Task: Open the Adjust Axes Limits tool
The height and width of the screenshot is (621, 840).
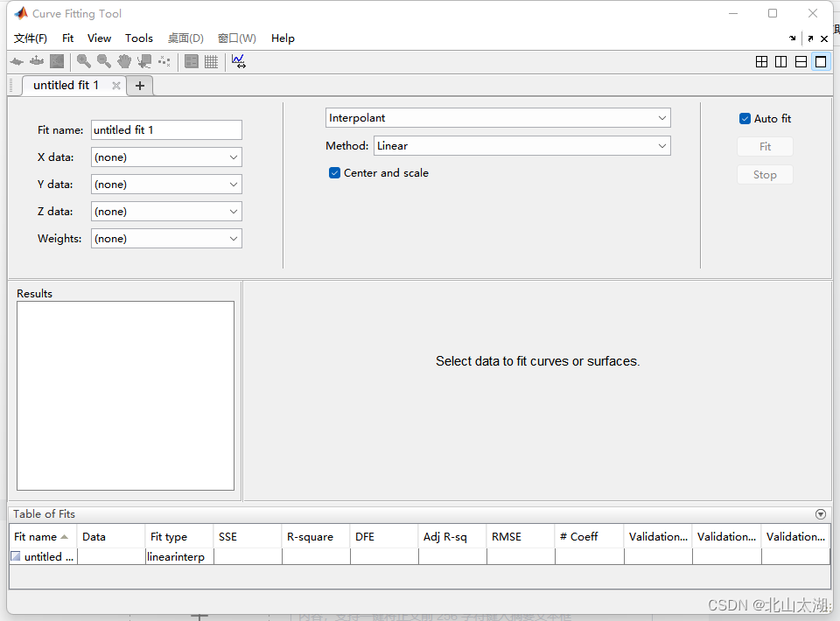Action: (238, 61)
